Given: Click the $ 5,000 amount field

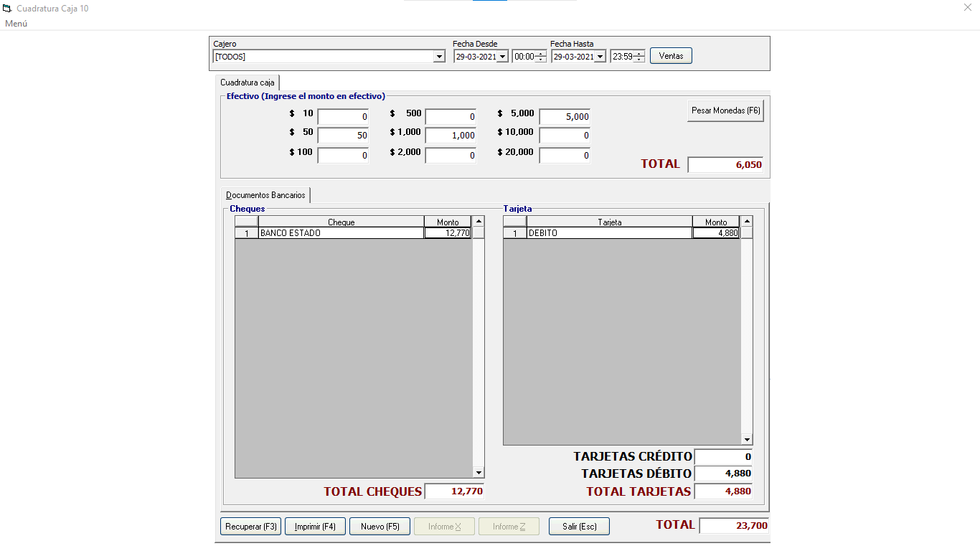Looking at the screenshot, I should pos(565,116).
